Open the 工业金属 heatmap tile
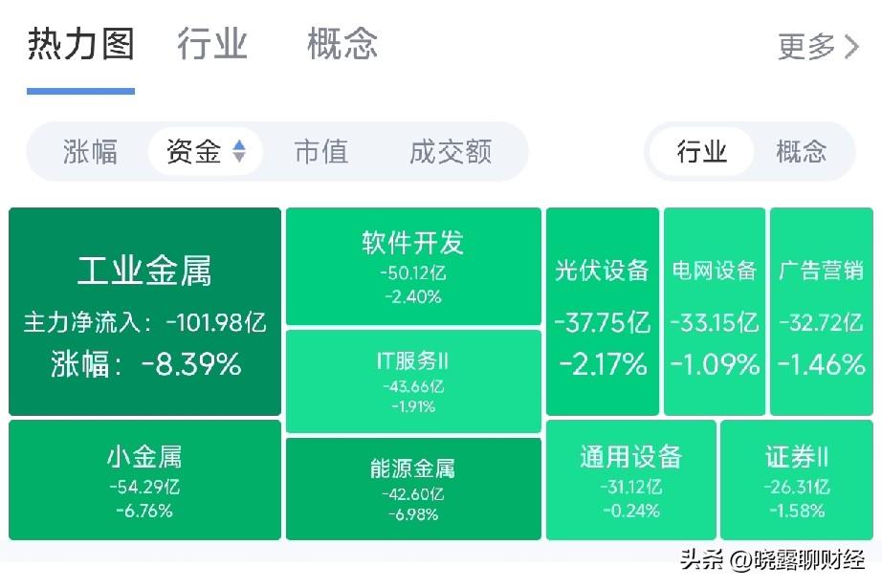 point(143,311)
